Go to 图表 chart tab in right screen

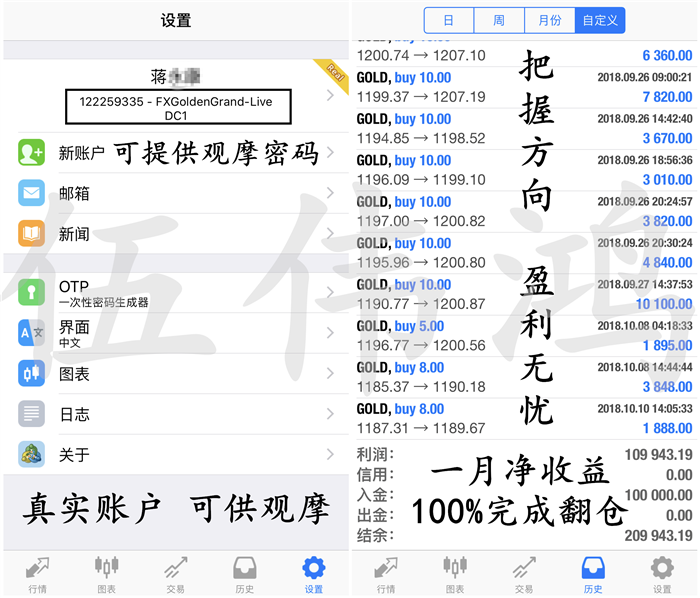point(455,575)
